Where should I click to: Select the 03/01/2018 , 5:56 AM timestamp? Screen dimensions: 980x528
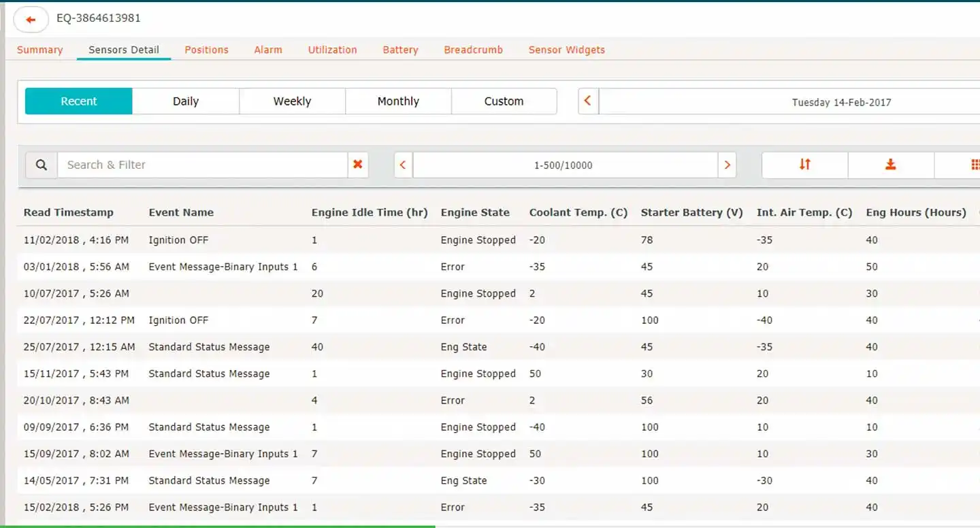(76, 267)
